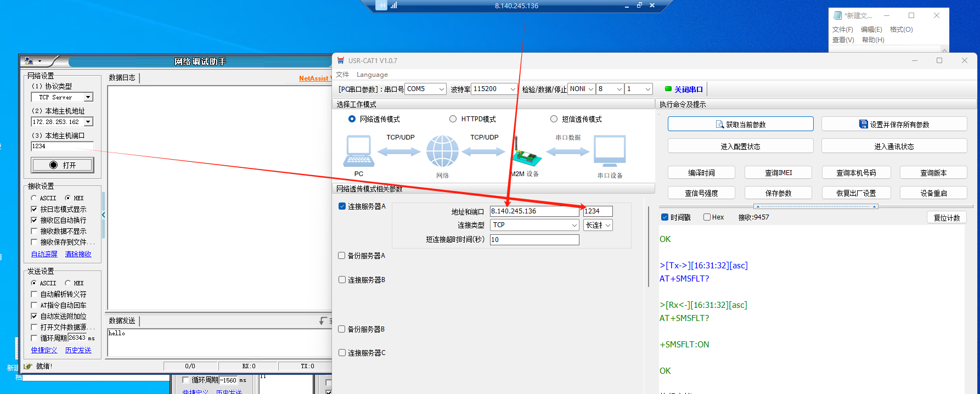Click the pin icon on remote session bar
980x394 pixels.
pyautogui.click(x=382, y=5)
